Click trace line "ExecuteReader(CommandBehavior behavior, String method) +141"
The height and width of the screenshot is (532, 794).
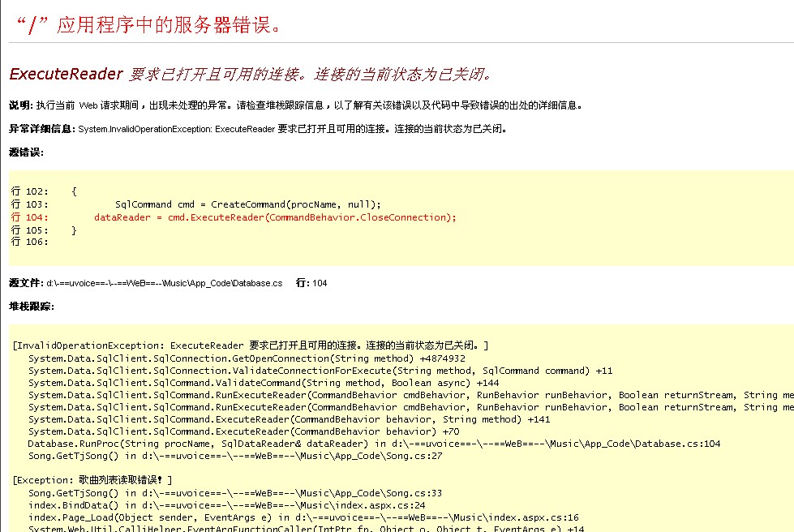(290, 419)
